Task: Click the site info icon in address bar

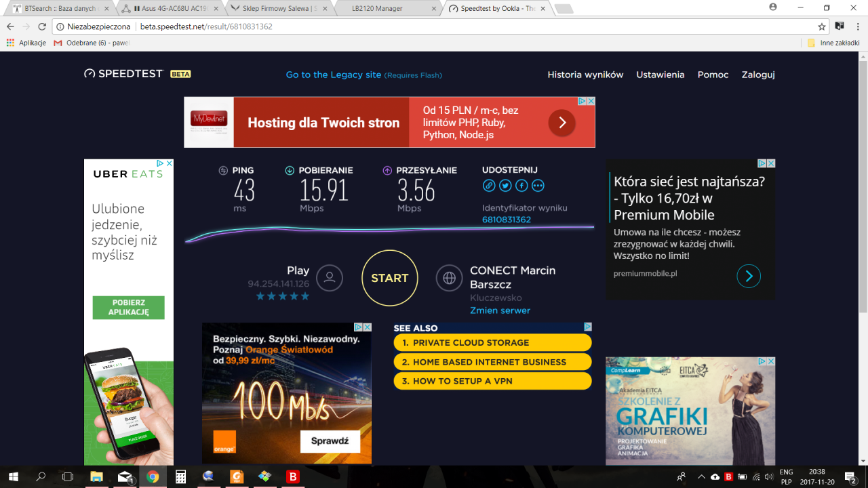Action: (x=60, y=26)
